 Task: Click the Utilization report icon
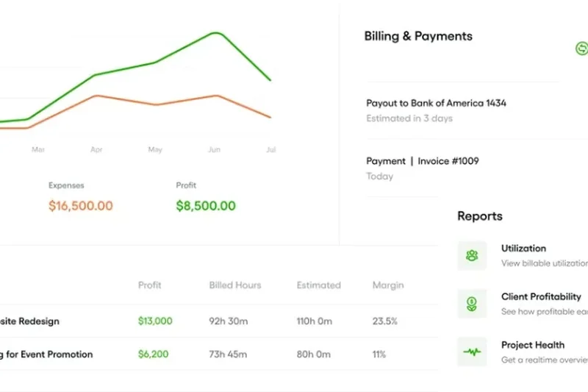472,256
